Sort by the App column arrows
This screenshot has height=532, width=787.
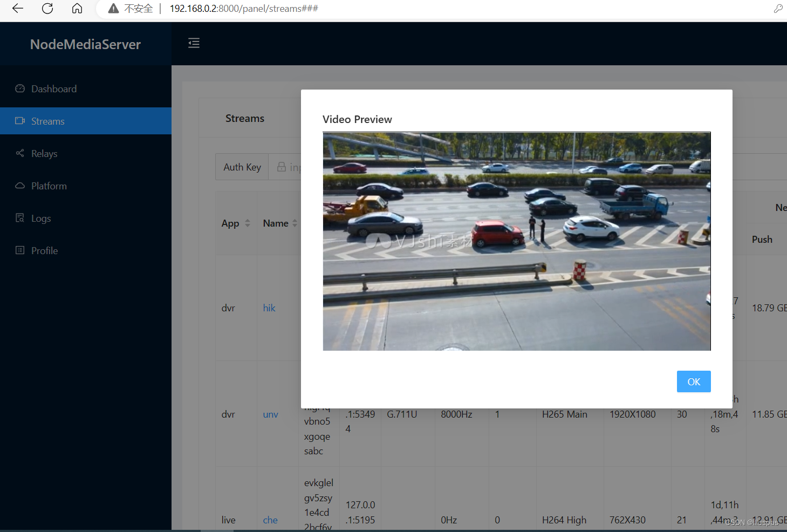click(x=248, y=223)
